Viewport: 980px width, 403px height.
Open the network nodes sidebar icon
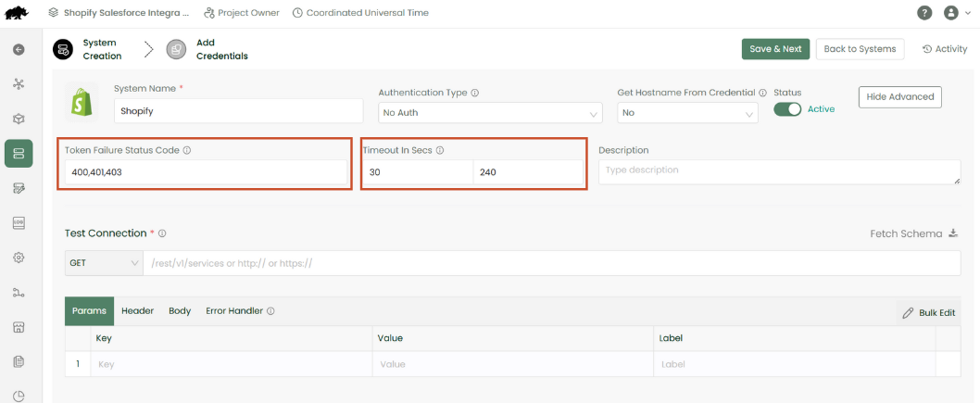pyautogui.click(x=19, y=83)
